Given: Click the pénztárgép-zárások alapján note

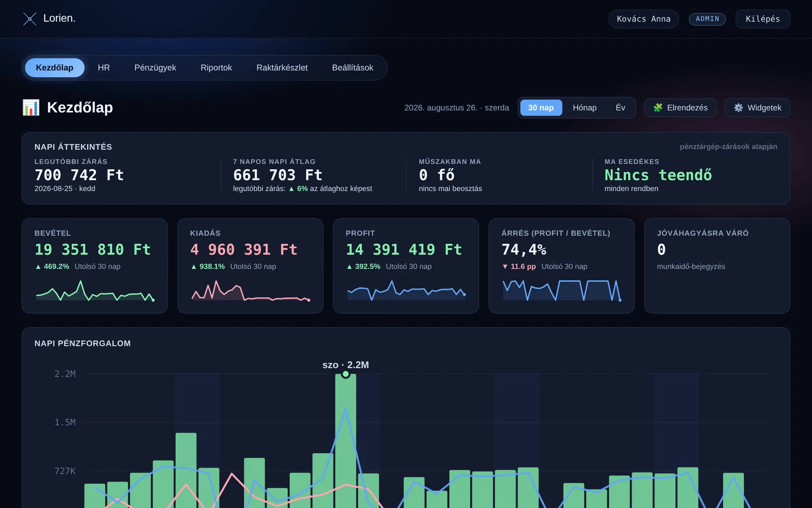Looking at the screenshot, I should coord(728,146).
